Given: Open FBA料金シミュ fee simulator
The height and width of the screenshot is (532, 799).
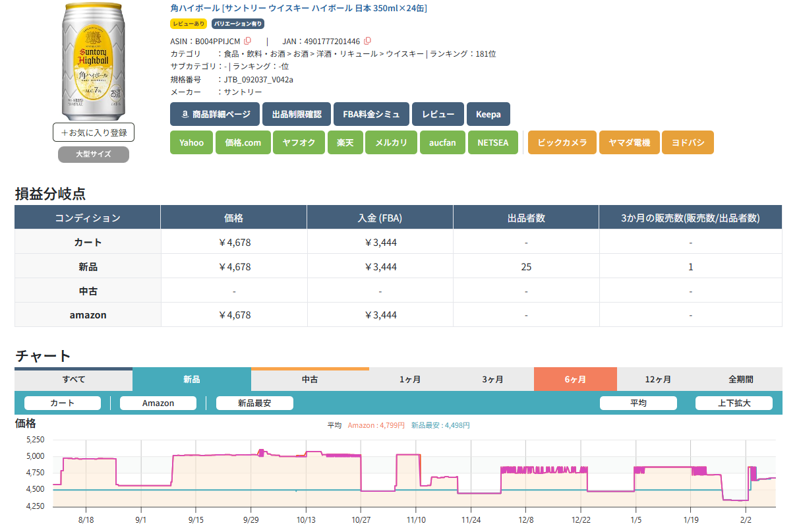Looking at the screenshot, I should point(371,114).
